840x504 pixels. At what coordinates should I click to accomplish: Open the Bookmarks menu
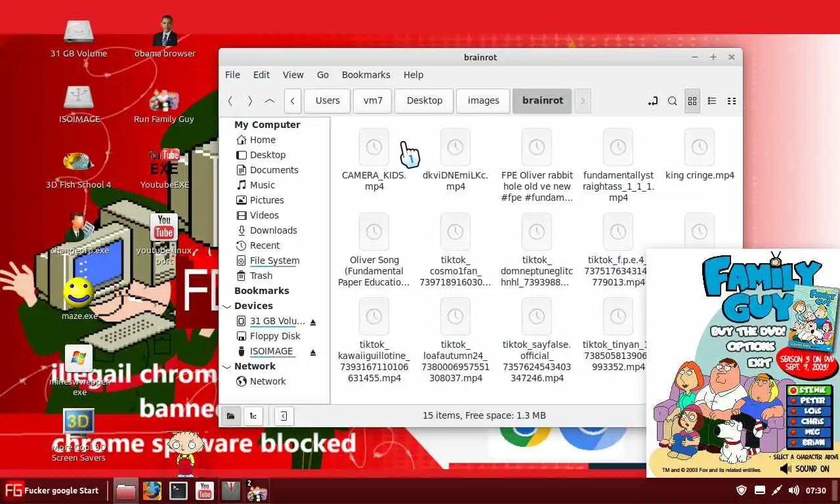(366, 75)
